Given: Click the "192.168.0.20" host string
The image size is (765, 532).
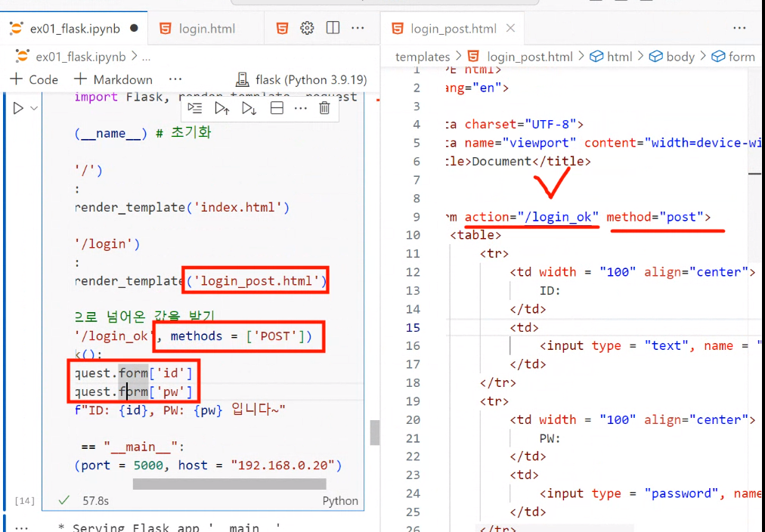Looking at the screenshot, I should point(283,466).
